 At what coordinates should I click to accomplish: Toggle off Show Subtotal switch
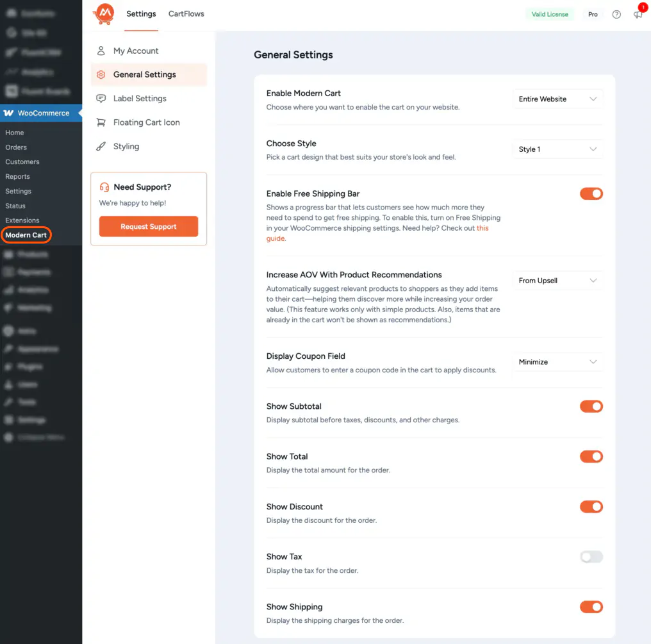pos(591,406)
